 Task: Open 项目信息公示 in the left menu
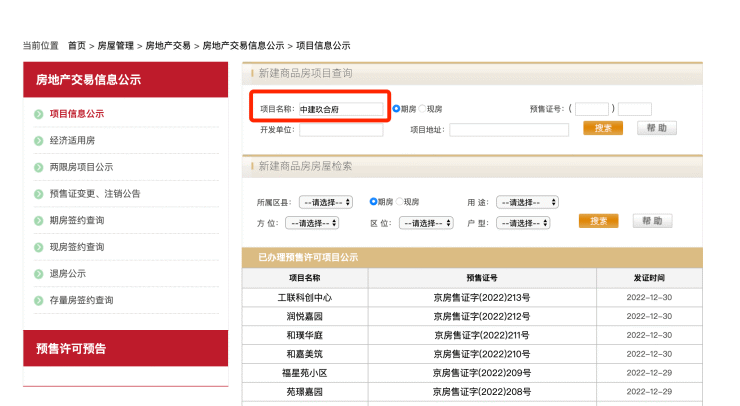pos(77,114)
